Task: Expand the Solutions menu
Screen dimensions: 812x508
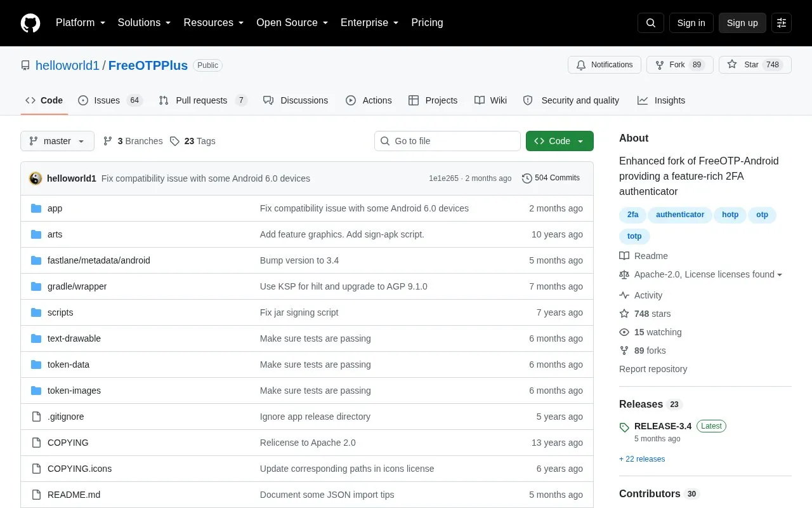Action: pos(145,23)
